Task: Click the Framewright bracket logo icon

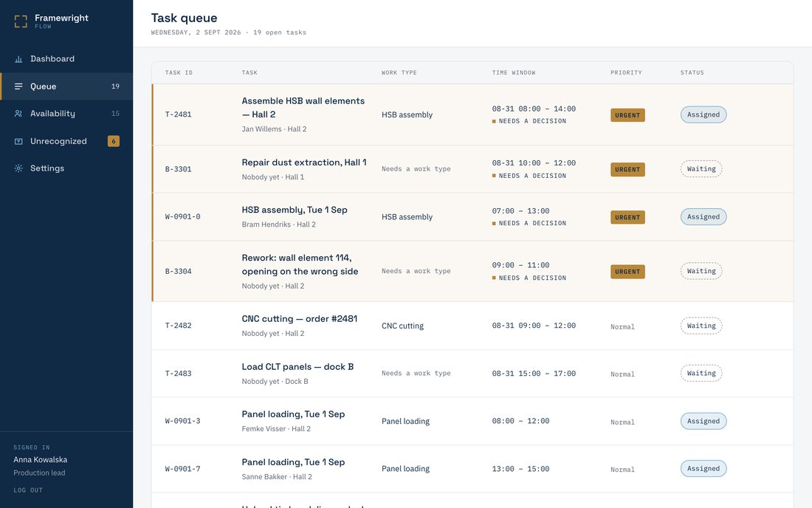Action: coord(21,21)
